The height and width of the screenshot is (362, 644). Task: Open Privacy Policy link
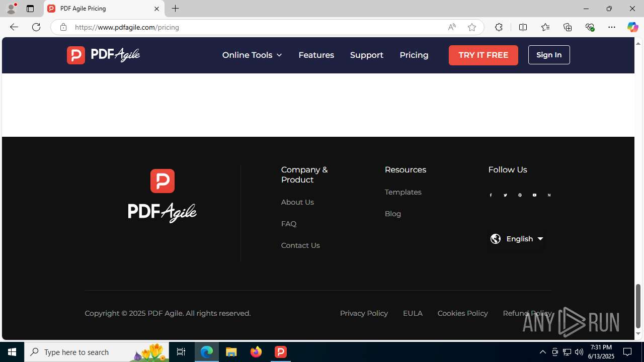(x=364, y=313)
